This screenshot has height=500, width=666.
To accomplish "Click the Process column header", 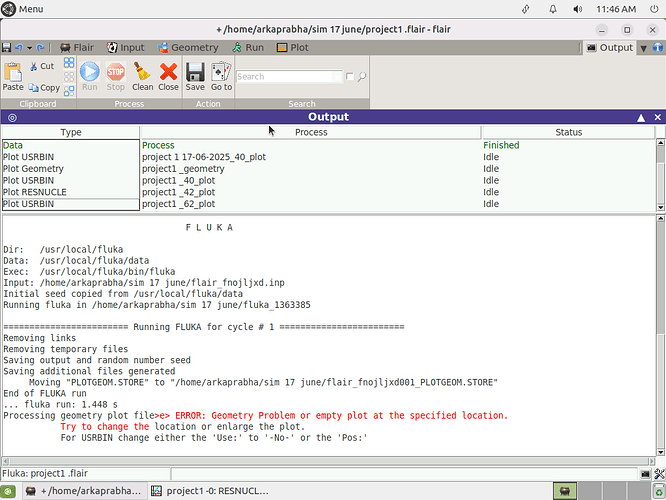I will tap(311, 132).
